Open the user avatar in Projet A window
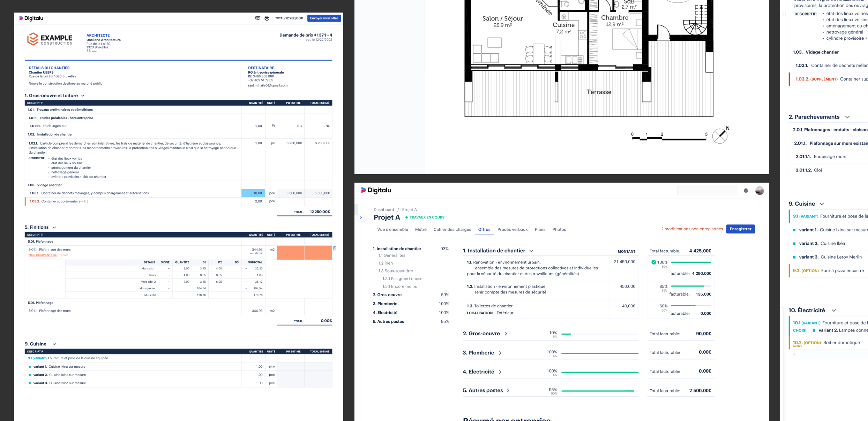 pyautogui.click(x=759, y=191)
